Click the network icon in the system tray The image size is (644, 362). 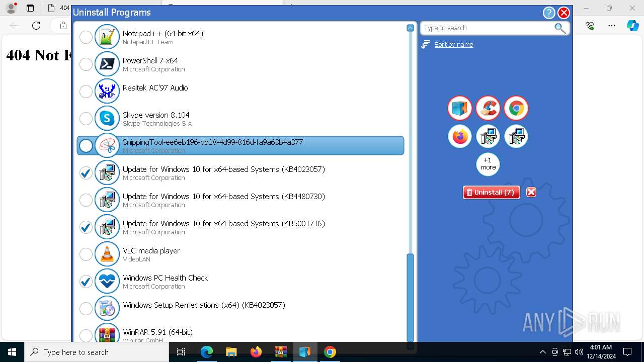(x=567, y=352)
